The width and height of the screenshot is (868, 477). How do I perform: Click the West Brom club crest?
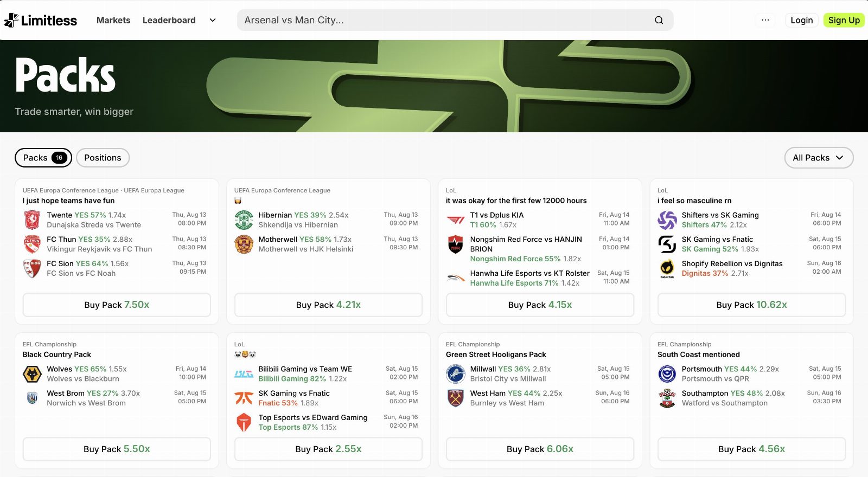click(x=32, y=398)
